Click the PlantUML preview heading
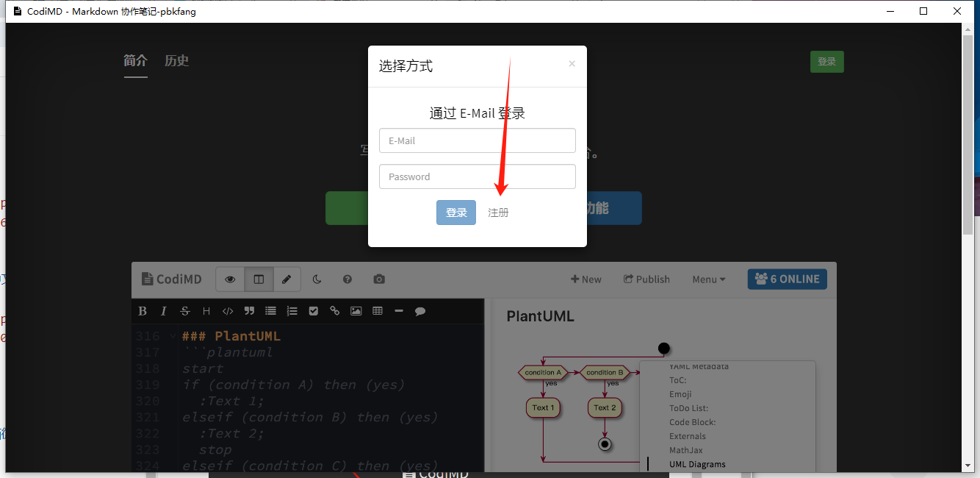 coord(540,316)
